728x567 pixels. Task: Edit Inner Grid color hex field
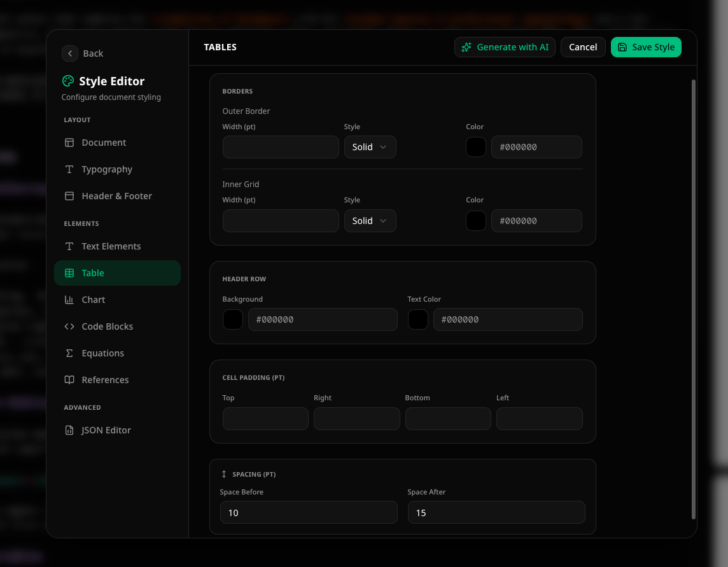coord(536,221)
